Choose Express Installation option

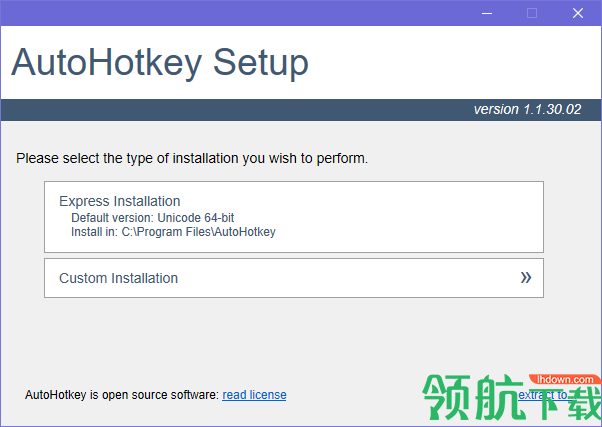pyautogui.click(x=294, y=217)
